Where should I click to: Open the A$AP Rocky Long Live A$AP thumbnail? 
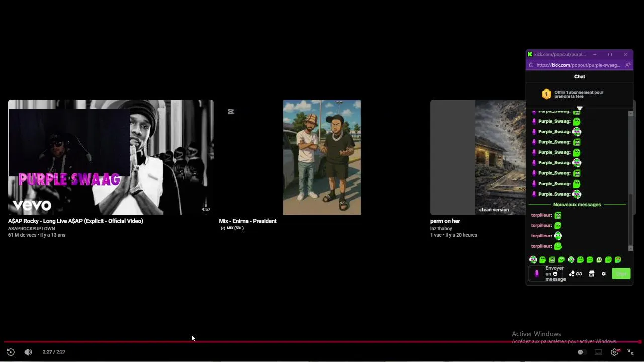point(111,157)
